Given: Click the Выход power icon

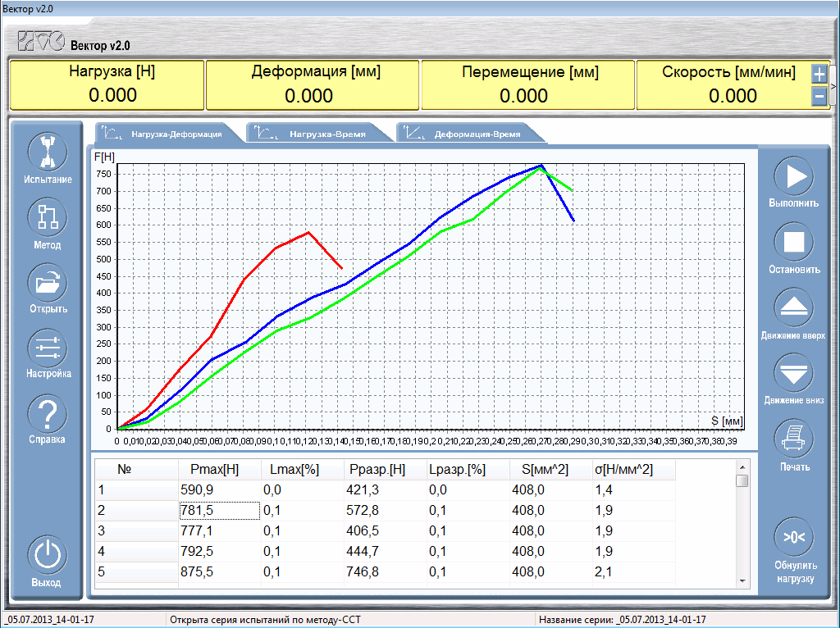Looking at the screenshot, I should click(x=47, y=555).
